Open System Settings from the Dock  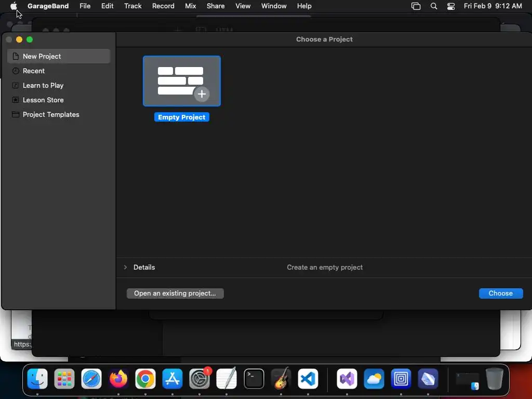click(199, 379)
